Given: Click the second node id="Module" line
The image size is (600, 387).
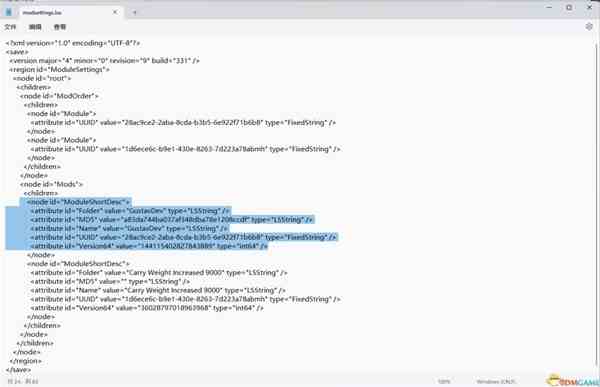Looking at the screenshot, I should pos(61,140).
